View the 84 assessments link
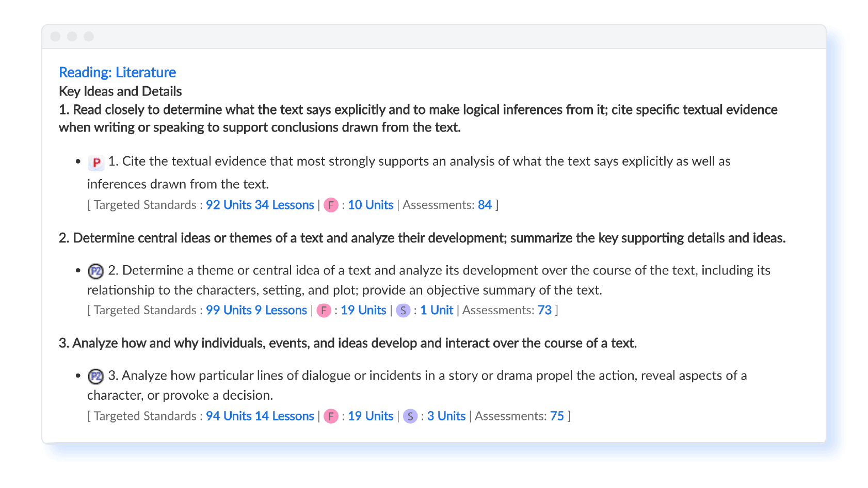This screenshot has height=488, width=868. tap(485, 205)
